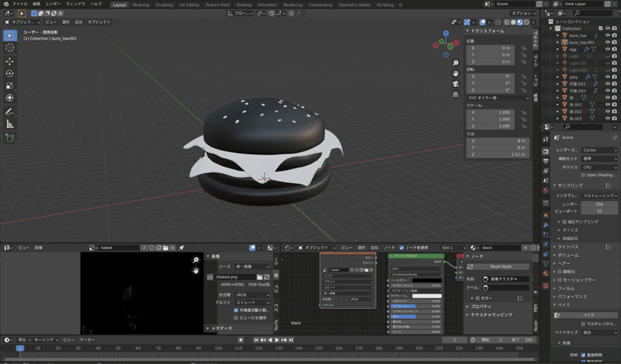621x364 pixels.
Task: Choose the Add Cube tool
Action: [x=10, y=138]
